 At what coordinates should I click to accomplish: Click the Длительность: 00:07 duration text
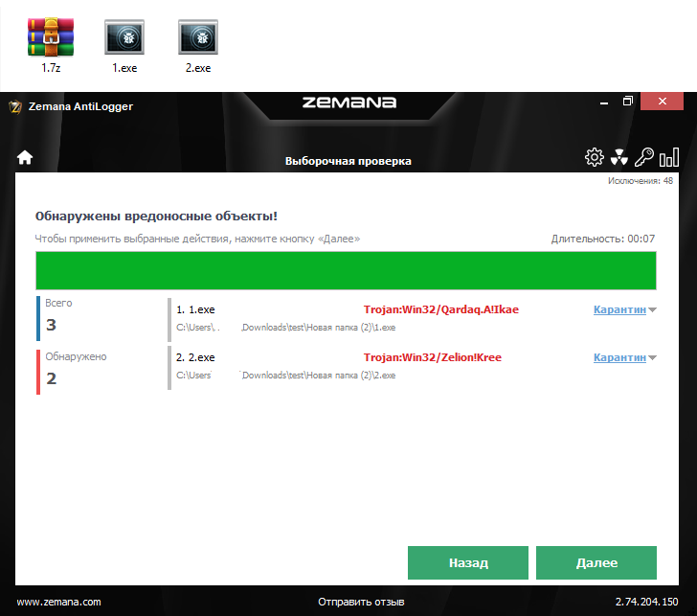click(x=603, y=239)
